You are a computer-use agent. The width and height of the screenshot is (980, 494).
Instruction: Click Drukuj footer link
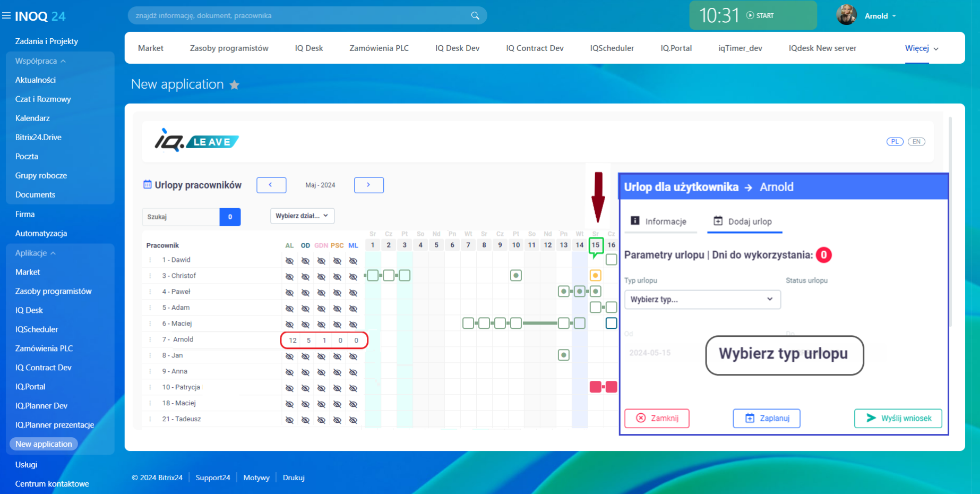(x=294, y=478)
